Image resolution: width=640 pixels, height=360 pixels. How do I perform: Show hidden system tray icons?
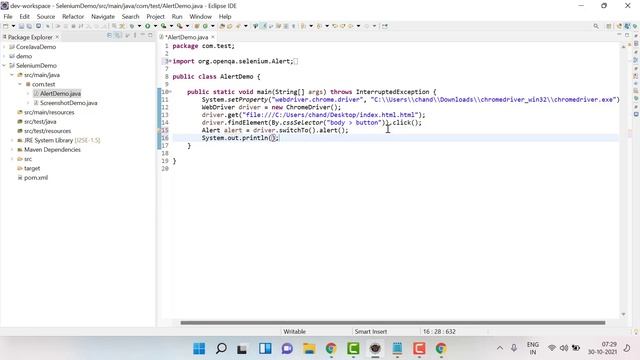pyautogui.click(x=500, y=348)
